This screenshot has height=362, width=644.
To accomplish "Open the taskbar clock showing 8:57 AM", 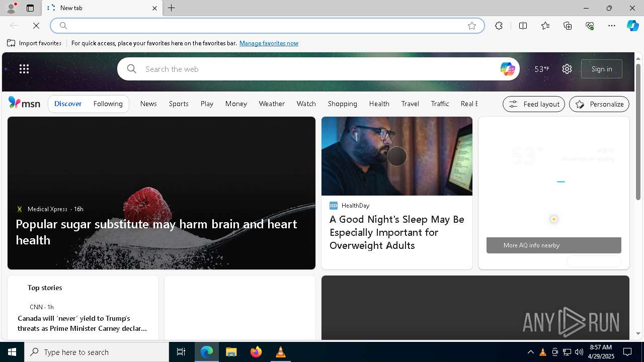I will click(x=601, y=352).
